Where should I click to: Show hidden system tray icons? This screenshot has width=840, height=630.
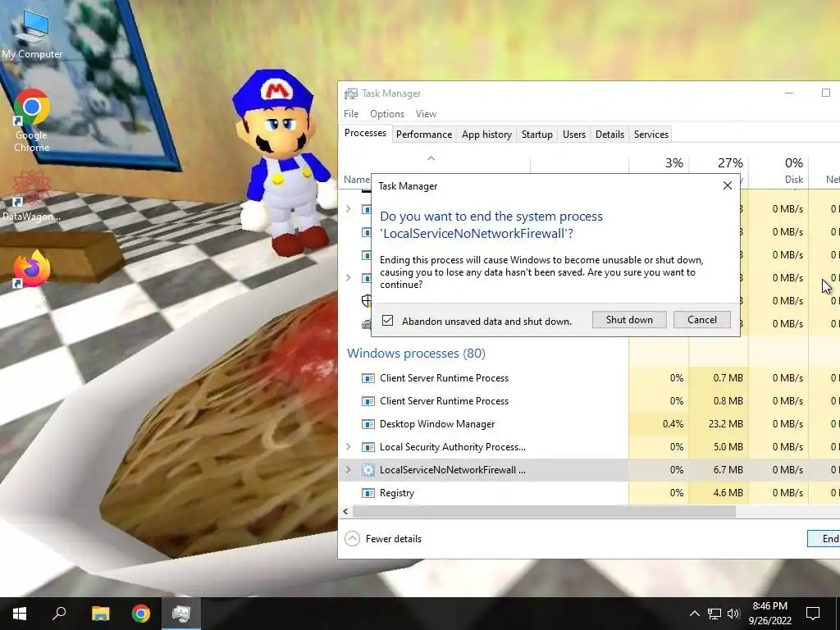click(x=694, y=614)
